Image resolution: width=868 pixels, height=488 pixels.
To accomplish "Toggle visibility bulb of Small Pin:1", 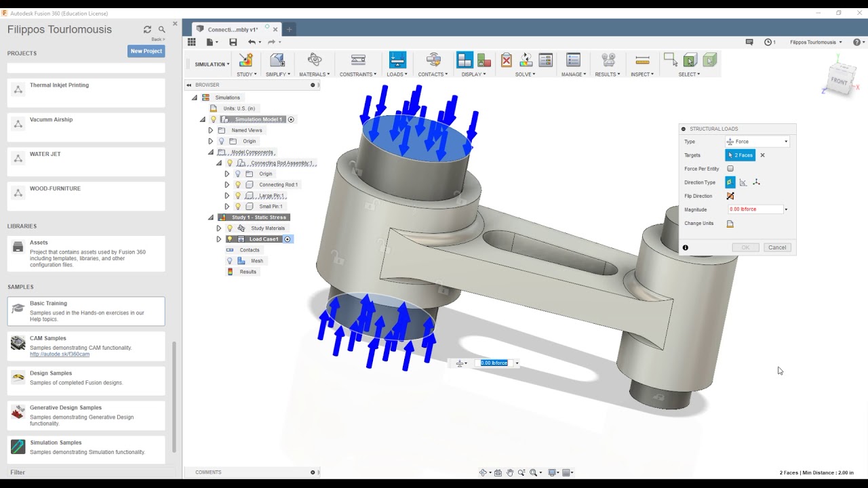I will pos(238,206).
